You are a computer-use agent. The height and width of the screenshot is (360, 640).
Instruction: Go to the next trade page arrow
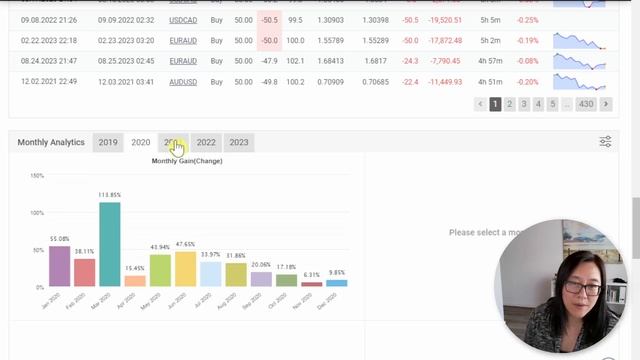coord(606,104)
